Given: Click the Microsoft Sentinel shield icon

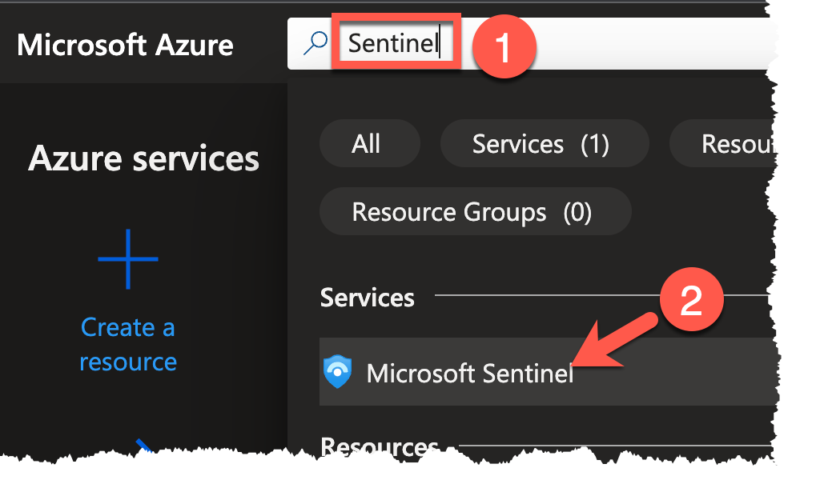Looking at the screenshot, I should pyautogui.click(x=337, y=371).
